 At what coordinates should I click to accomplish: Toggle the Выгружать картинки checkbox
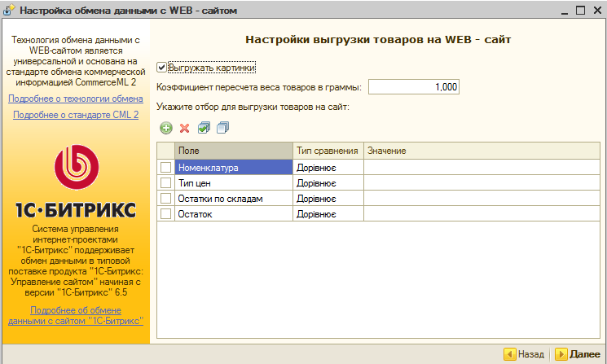[162, 68]
